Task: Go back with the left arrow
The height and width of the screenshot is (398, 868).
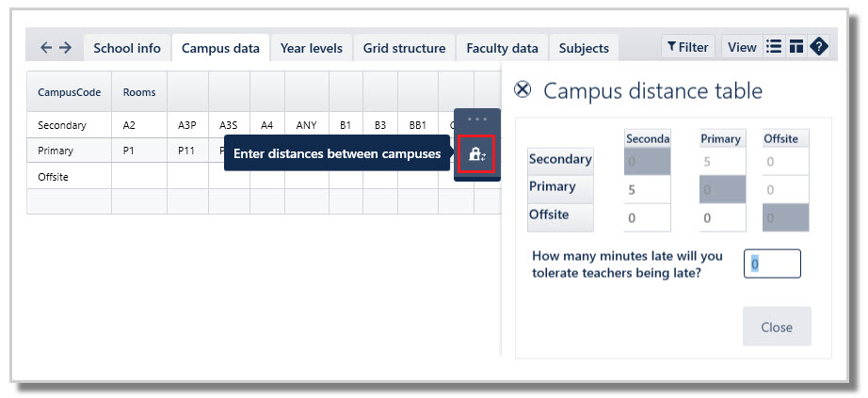Action: tap(46, 47)
